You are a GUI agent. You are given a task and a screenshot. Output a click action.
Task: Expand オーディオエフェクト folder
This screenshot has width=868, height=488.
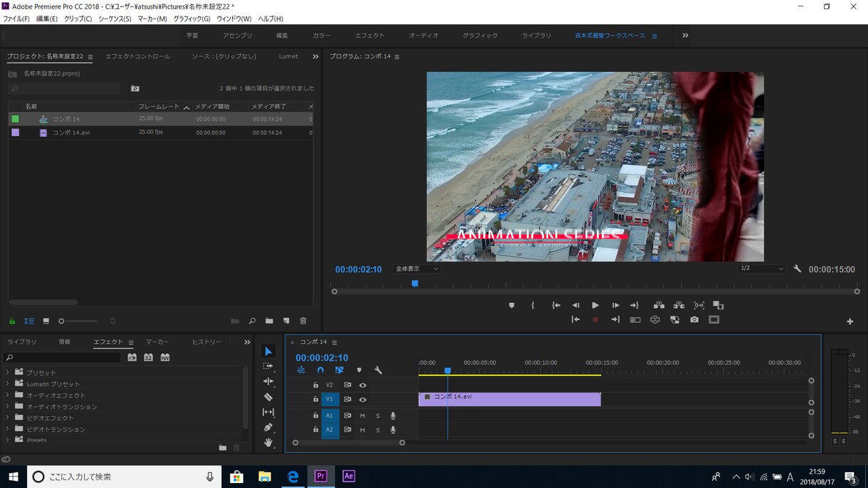click(8, 395)
